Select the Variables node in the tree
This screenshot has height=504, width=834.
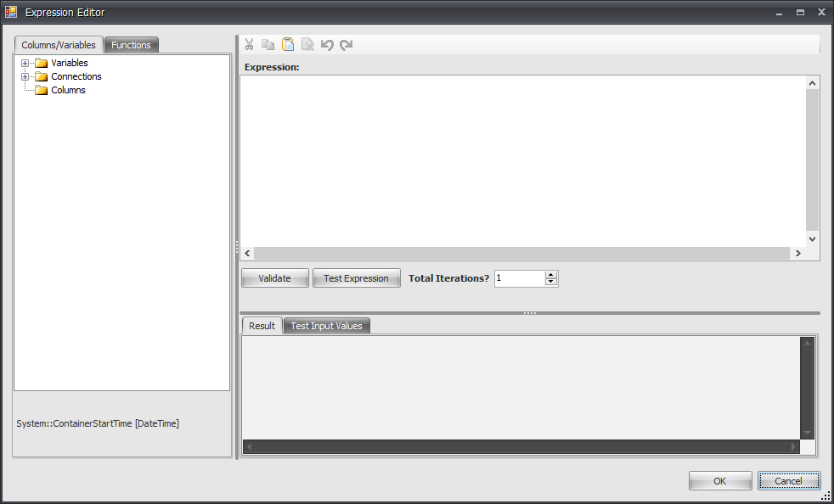click(70, 62)
